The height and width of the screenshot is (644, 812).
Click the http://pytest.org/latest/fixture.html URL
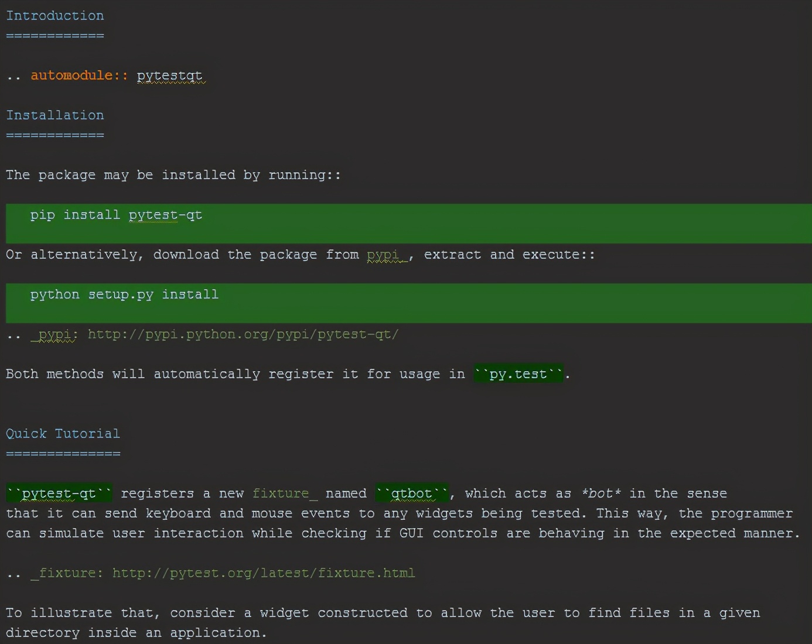(263, 573)
